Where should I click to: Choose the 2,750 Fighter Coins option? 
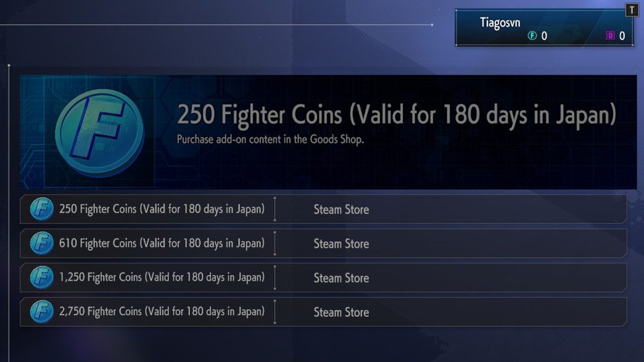[162, 312]
